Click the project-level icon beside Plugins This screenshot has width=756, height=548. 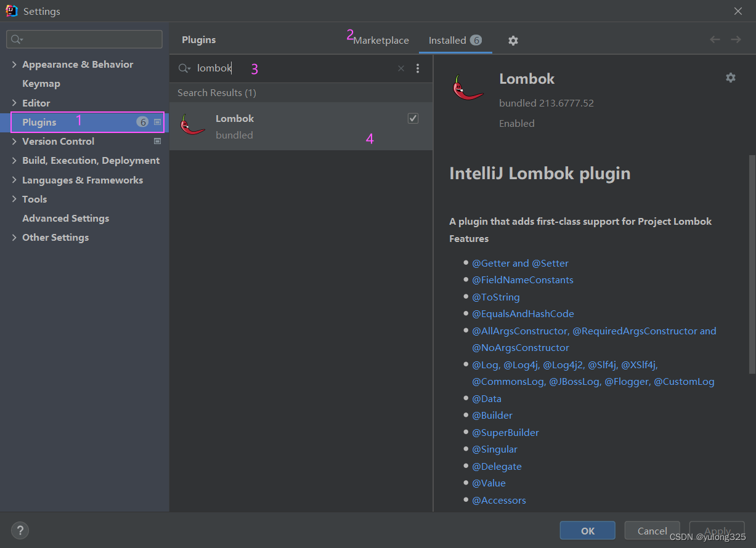pyautogui.click(x=158, y=122)
